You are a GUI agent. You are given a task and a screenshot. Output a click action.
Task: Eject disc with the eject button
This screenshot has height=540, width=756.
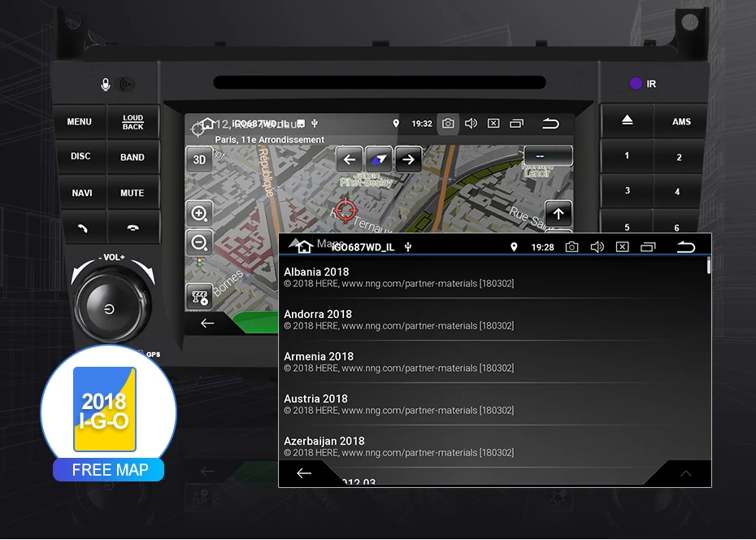pos(627,120)
